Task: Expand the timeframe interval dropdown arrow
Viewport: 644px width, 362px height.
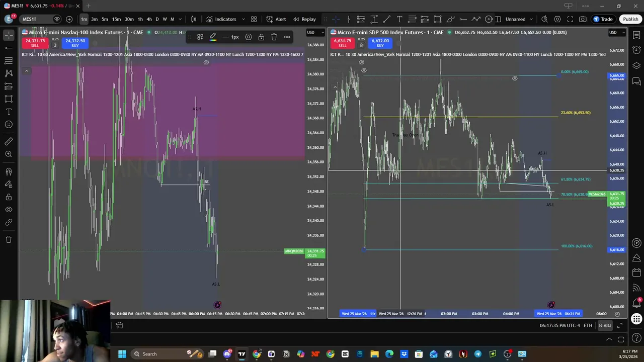Action: pos(180,19)
